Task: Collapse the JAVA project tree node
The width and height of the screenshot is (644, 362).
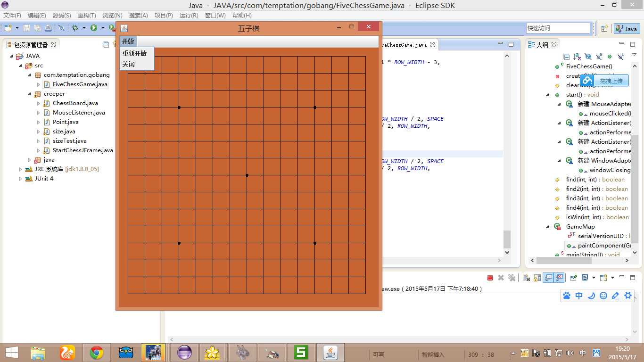Action: pyautogui.click(x=12, y=56)
